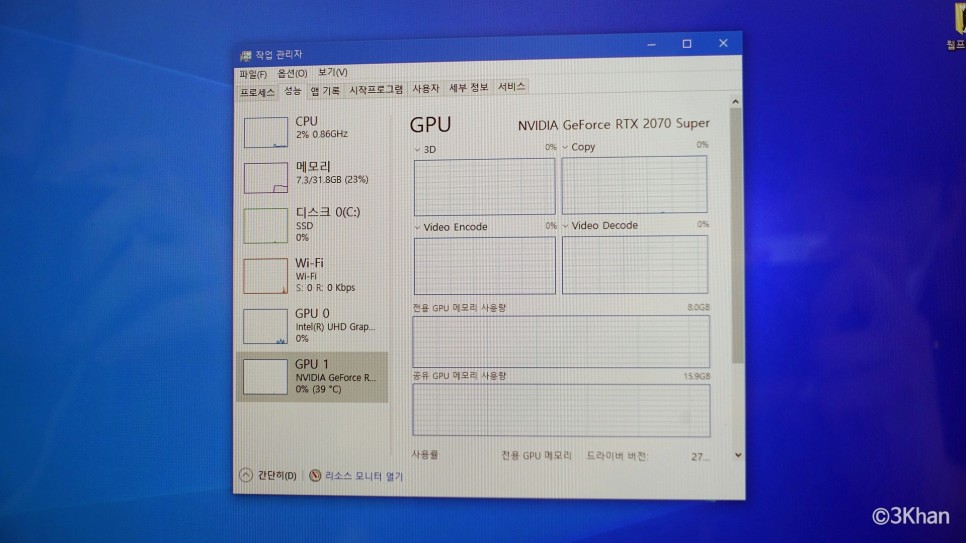Screen dimensions: 966x543
Task: Open the Video Decode engine dropdown
Action: (x=565, y=226)
